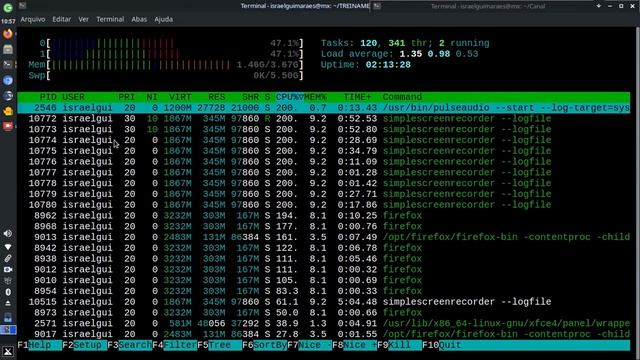Viewport: 640px width, 360px height.
Task: Activate F4 Filter in htop
Action: click(x=174, y=345)
